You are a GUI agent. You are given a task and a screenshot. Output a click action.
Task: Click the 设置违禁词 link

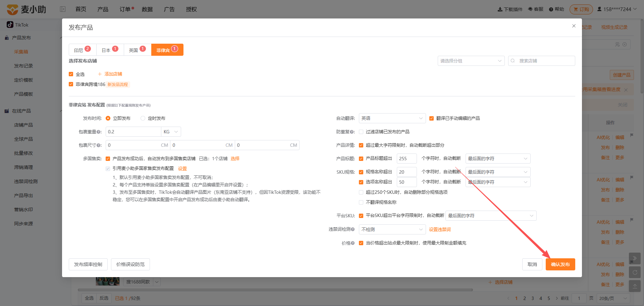click(440, 229)
